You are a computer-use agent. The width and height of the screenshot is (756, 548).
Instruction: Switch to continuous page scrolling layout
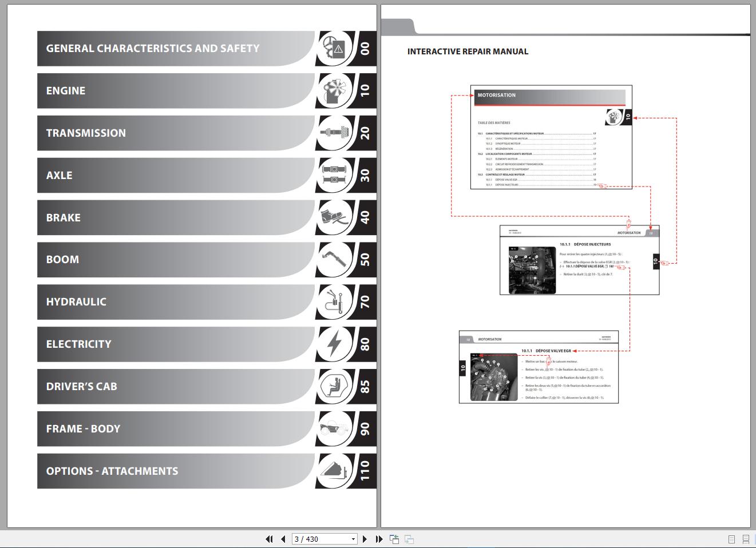pos(746,539)
